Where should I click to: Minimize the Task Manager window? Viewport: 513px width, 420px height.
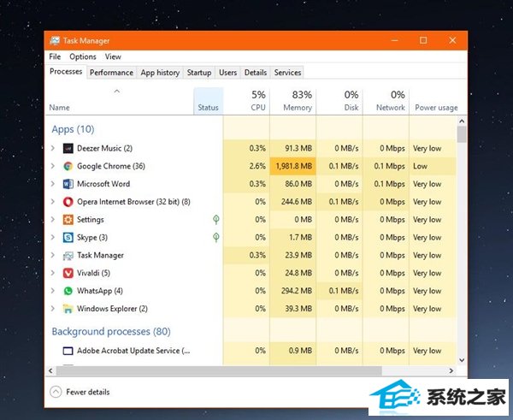tap(394, 40)
